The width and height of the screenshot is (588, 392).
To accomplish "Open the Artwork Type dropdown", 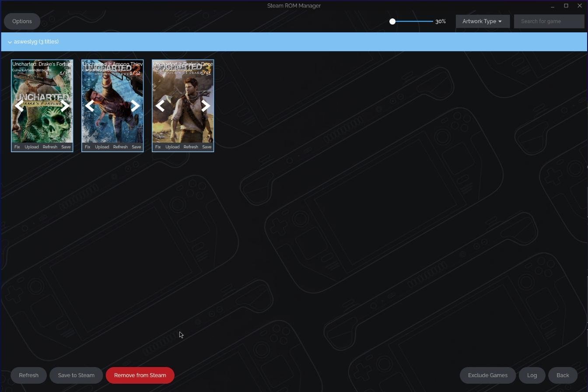I will (483, 21).
